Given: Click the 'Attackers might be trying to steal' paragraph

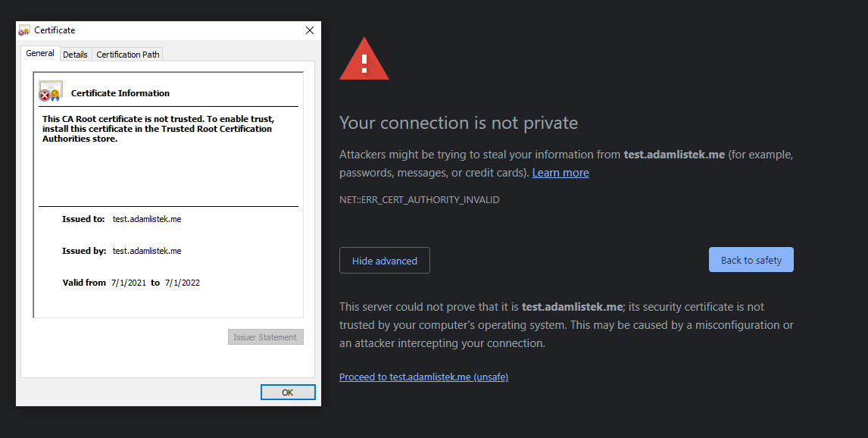Looking at the screenshot, I should coord(567,164).
